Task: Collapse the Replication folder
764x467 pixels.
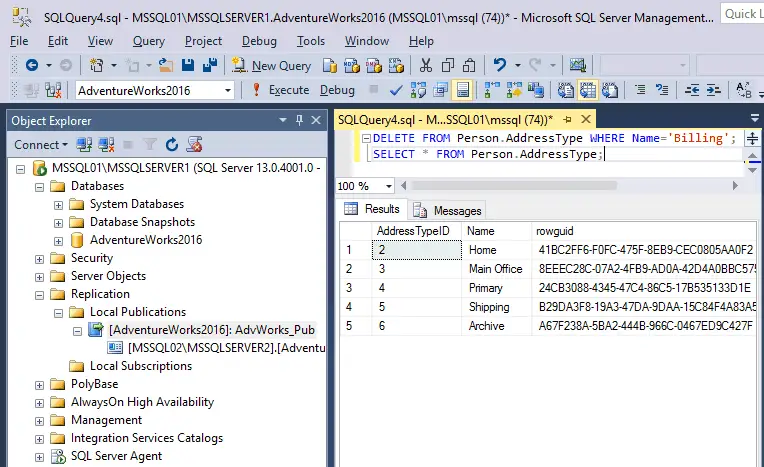Action: click(x=39, y=295)
